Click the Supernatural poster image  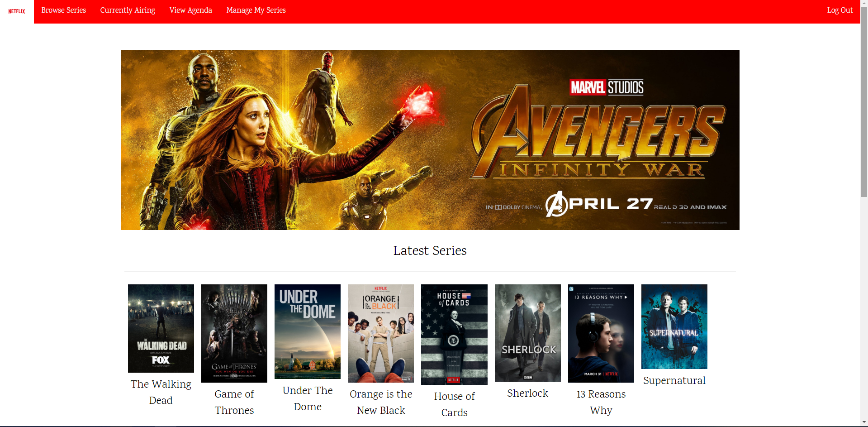click(674, 326)
